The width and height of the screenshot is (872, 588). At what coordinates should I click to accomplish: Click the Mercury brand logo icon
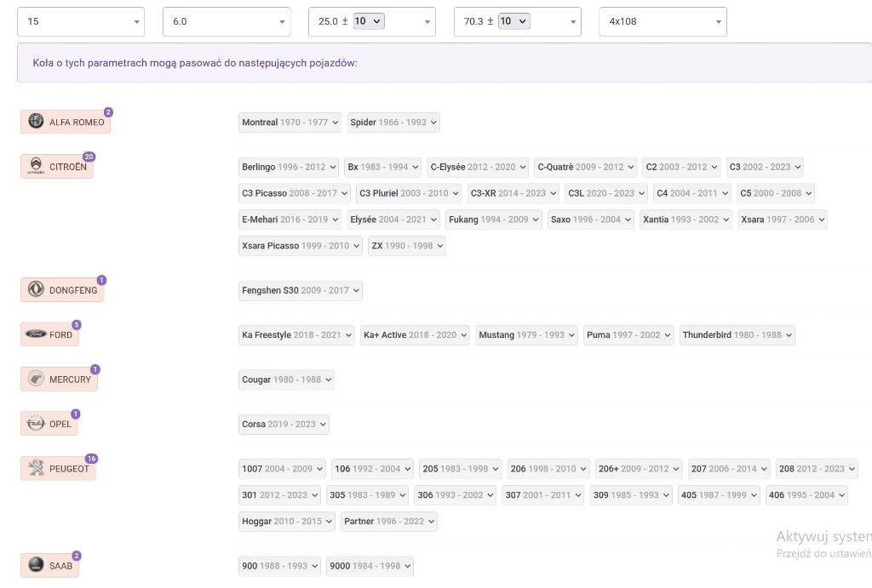[x=36, y=379]
